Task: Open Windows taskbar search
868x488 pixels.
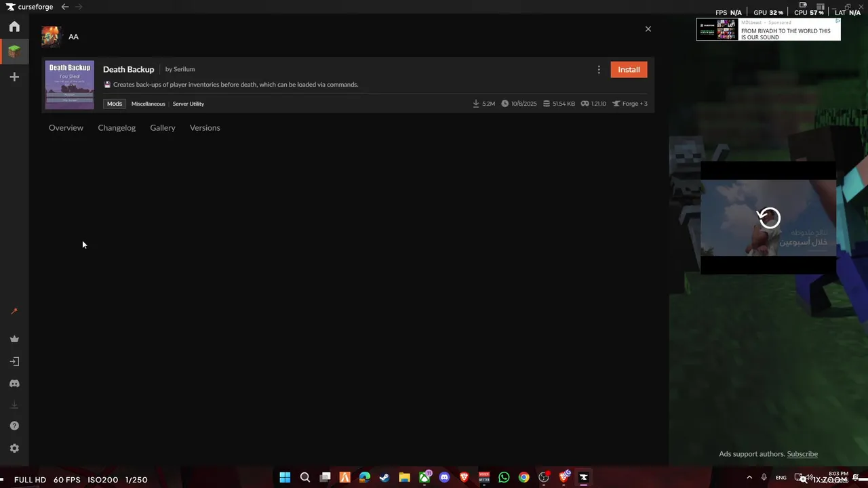Action: pos(305,477)
